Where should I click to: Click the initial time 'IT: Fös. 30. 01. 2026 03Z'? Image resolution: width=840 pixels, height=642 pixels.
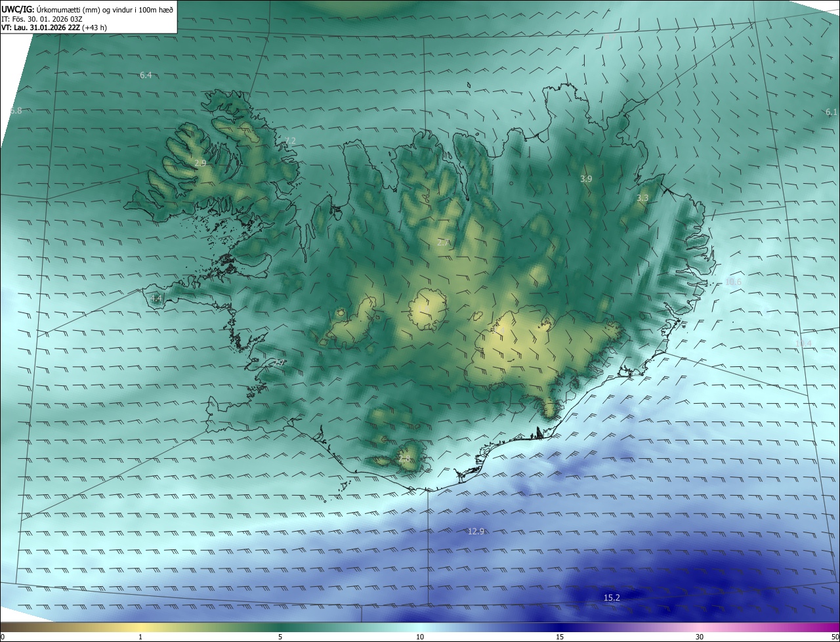point(41,19)
